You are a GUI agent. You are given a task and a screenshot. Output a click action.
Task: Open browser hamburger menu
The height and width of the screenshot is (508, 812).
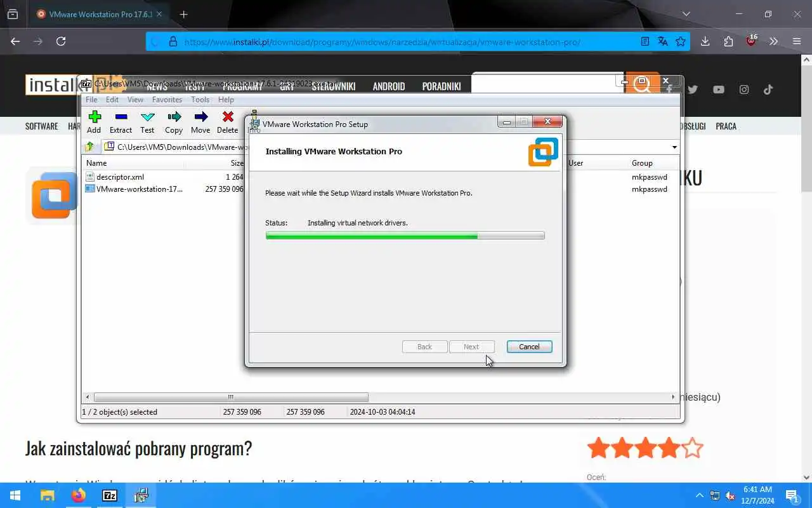coord(797,41)
